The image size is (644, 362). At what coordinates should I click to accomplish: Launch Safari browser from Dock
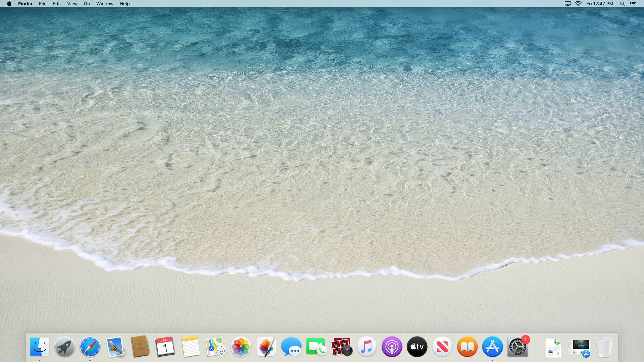[90, 347]
